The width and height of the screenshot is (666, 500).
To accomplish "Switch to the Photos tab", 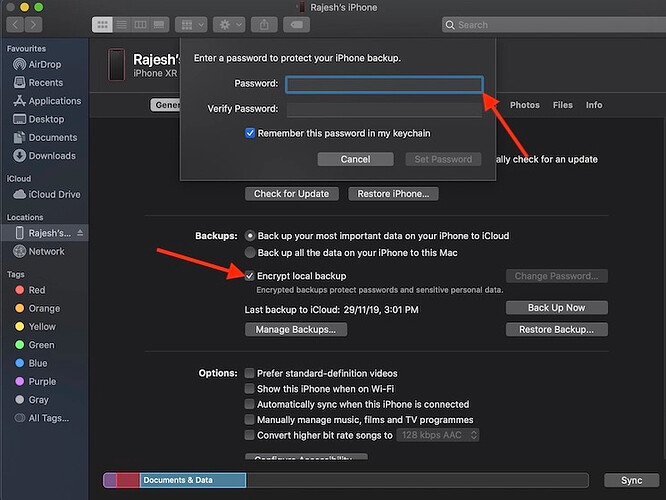I will click(524, 105).
